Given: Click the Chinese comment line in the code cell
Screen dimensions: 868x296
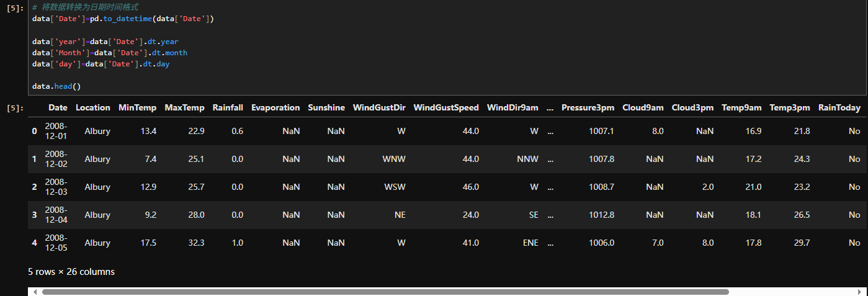Looking at the screenshot, I should [85, 7].
